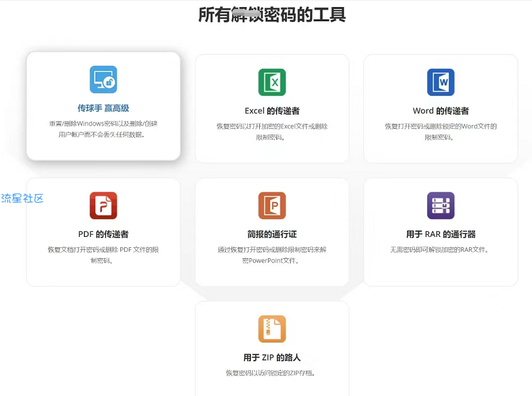532x396 pixels.
Task: Open the 简报的通行证 title link
Action: pyautogui.click(x=271, y=234)
